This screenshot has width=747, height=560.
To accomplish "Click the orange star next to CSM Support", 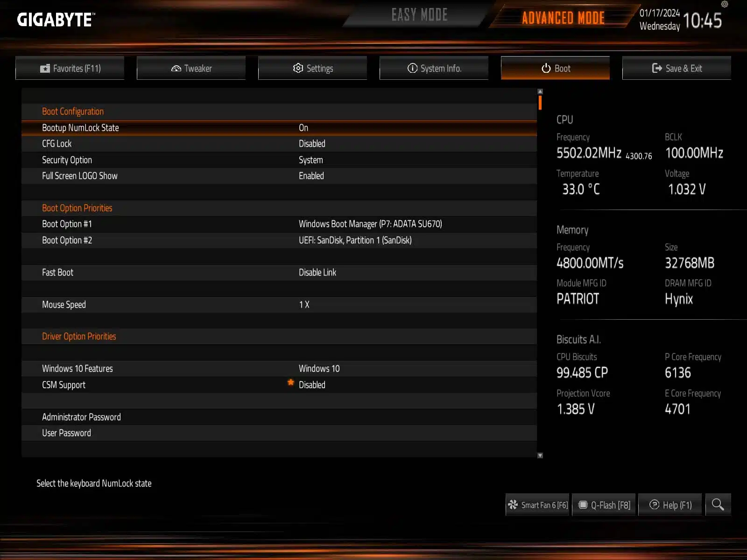I will pos(291,383).
